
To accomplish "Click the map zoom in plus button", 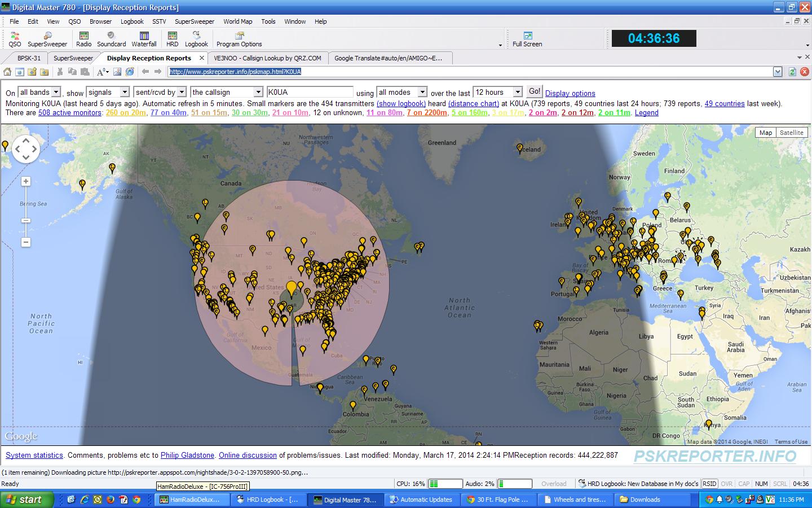I will [x=26, y=181].
